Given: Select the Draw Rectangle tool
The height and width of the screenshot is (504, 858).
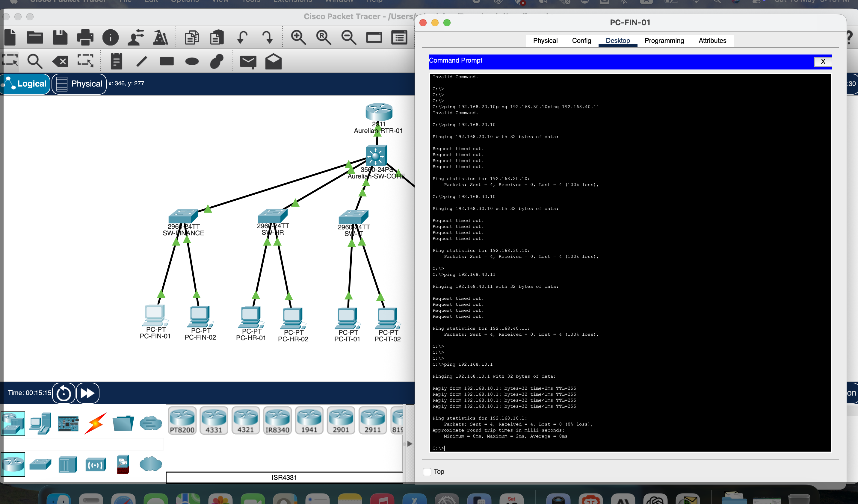Looking at the screenshot, I should (x=167, y=61).
